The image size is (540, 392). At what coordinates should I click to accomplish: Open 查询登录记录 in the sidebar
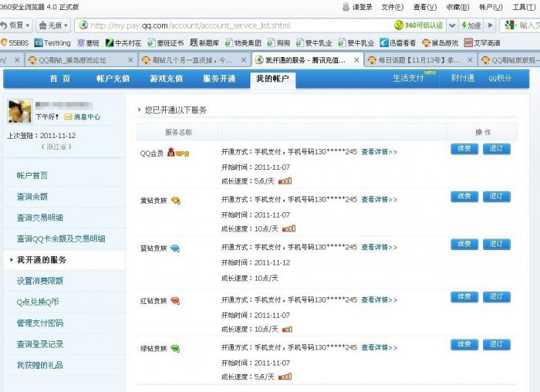pos(40,344)
